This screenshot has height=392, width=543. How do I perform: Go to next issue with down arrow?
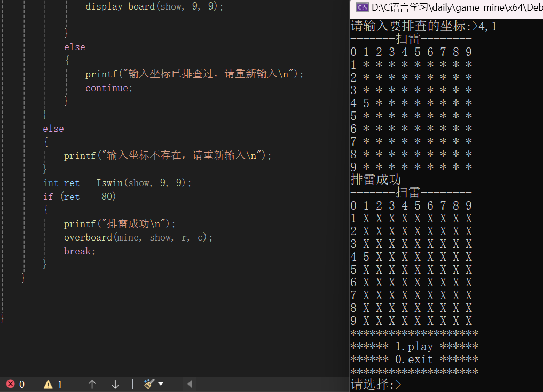[115, 384]
